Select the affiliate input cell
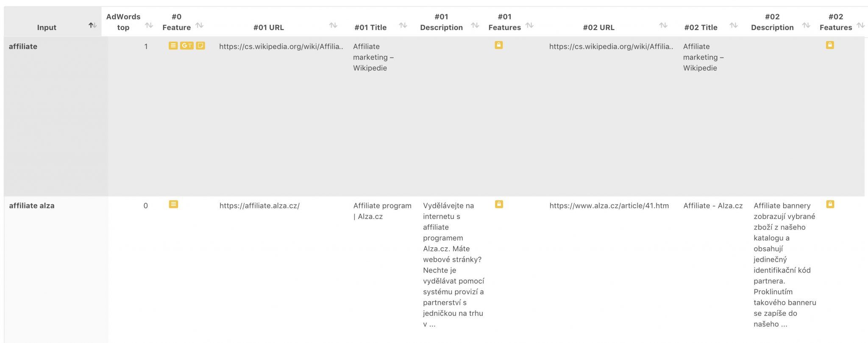The image size is (868, 343). [56, 116]
